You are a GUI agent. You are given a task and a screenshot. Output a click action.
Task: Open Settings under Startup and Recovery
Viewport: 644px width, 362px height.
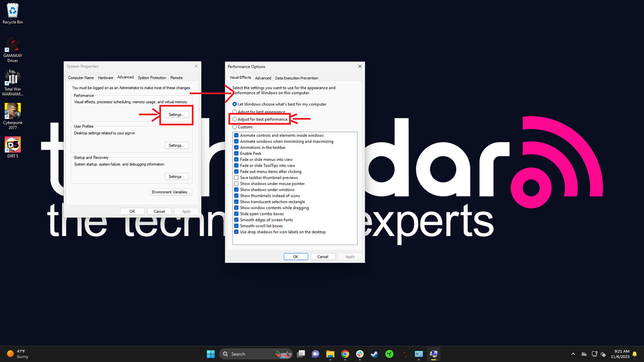pyautogui.click(x=177, y=176)
